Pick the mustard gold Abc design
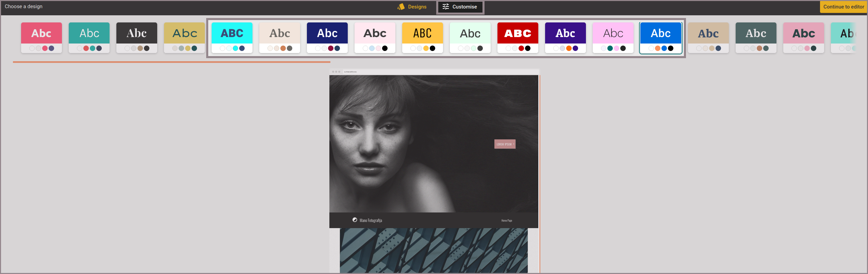868x274 pixels. [184, 33]
